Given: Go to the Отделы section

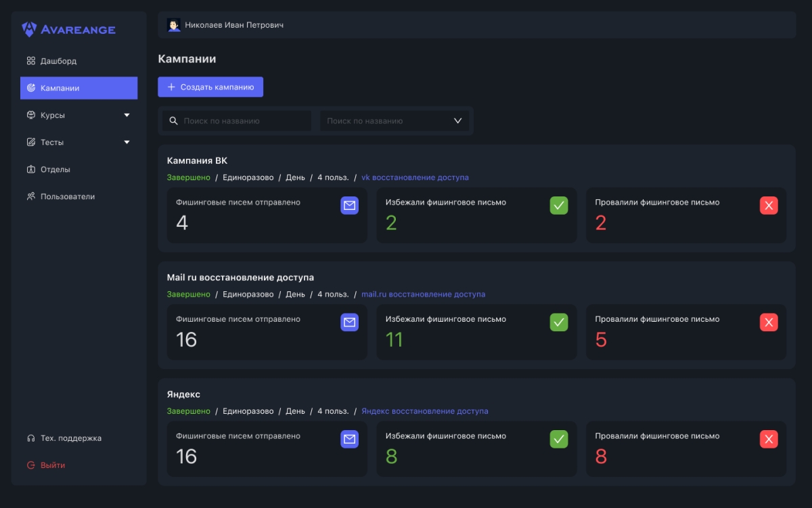Looking at the screenshot, I should tap(55, 169).
